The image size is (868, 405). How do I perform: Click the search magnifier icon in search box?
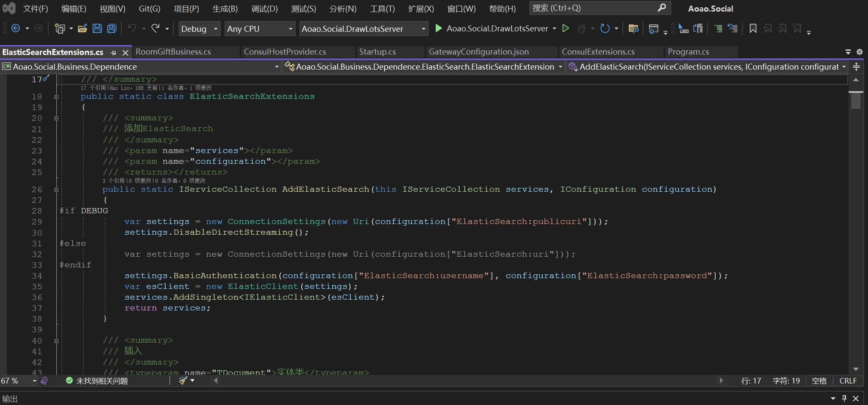[662, 8]
